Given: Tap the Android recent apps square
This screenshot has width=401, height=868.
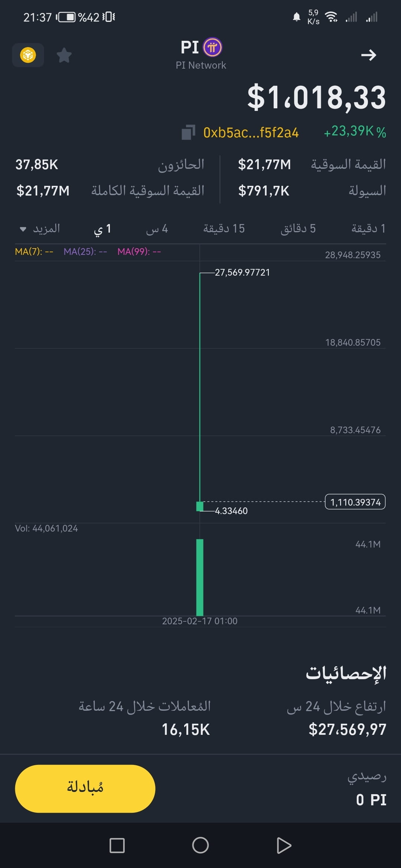Looking at the screenshot, I should (x=117, y=845).
